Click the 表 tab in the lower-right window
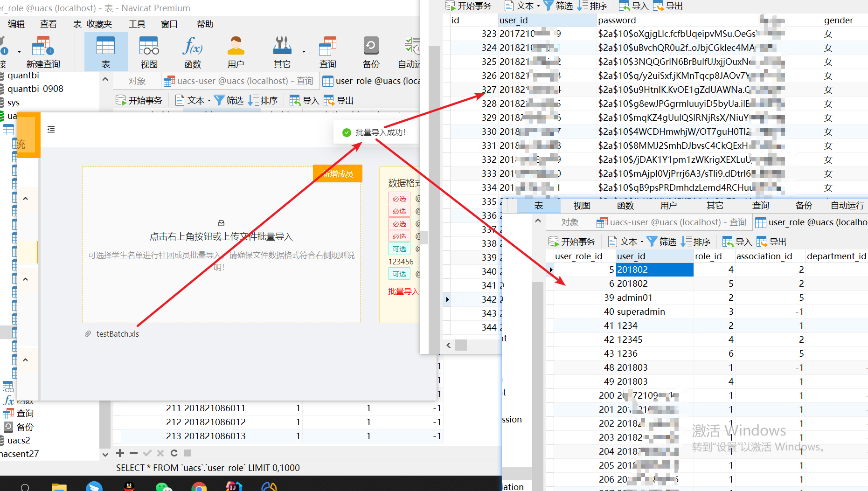The image size is (868, 491). [x=538, y=205]
